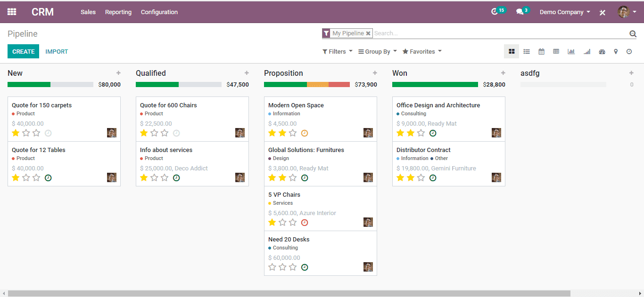
Task: Add quick lead in Proposition column
Action: (375, 73)
